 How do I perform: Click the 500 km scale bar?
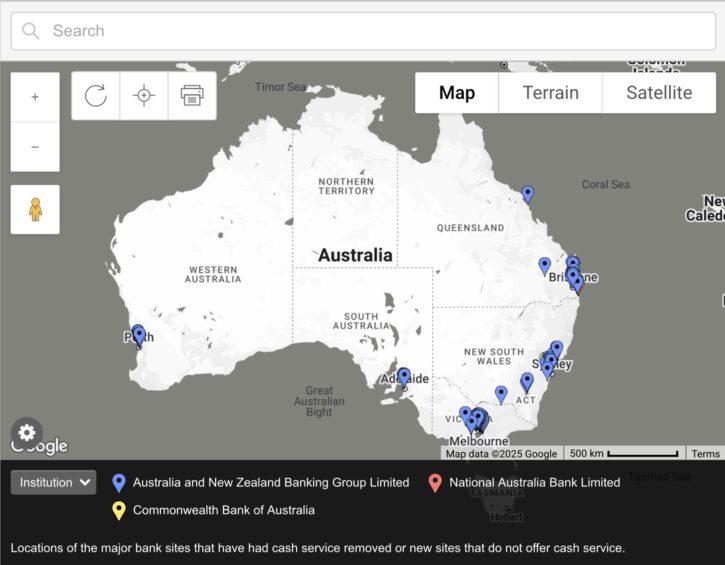624,454
